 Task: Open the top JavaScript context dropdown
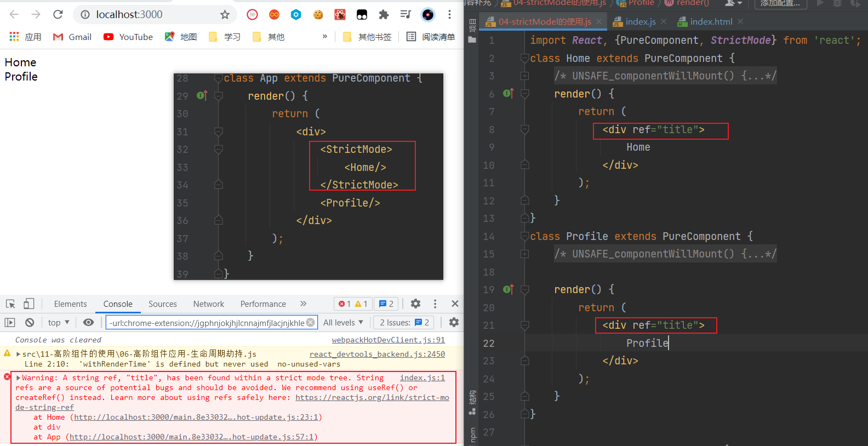59,323
